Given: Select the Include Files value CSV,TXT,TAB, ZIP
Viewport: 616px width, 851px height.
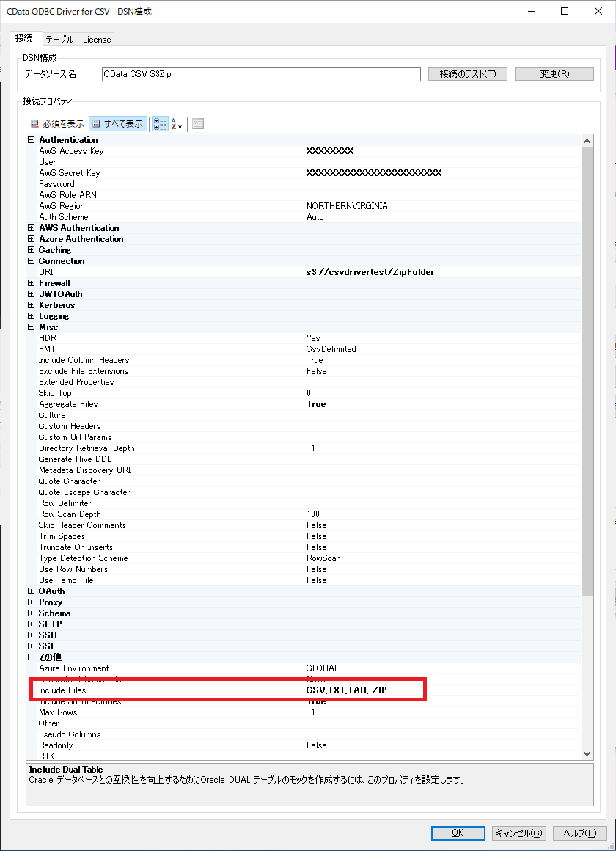Looking at the screenshot, I should point(346,690).
